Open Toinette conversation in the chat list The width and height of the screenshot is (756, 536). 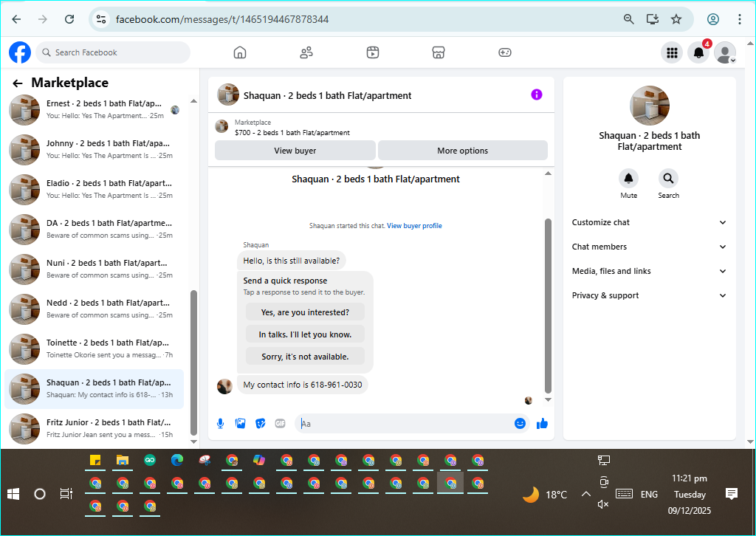click(x=94, y=349)
